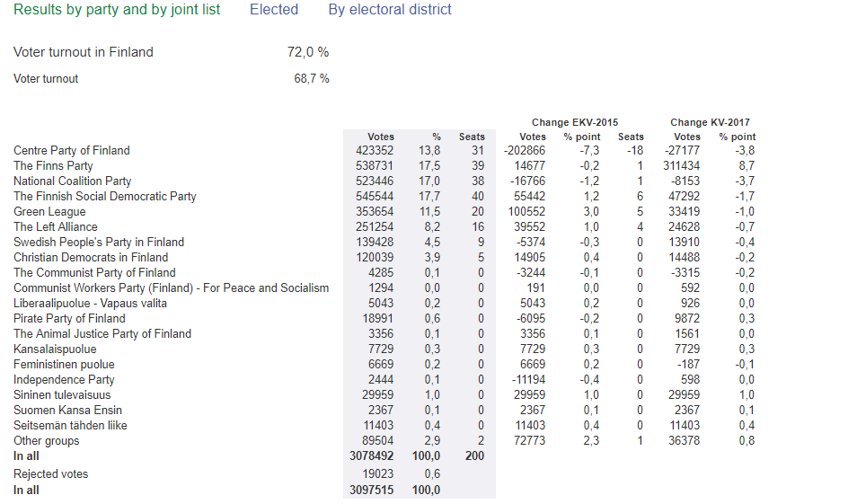
Task: Click the total seats value 200
Action: (474, 456)
